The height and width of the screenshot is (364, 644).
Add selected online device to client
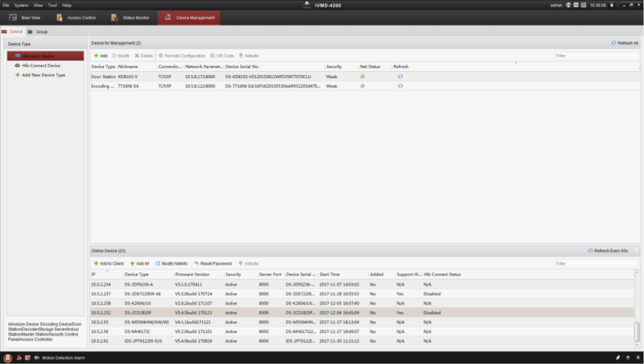108,264
